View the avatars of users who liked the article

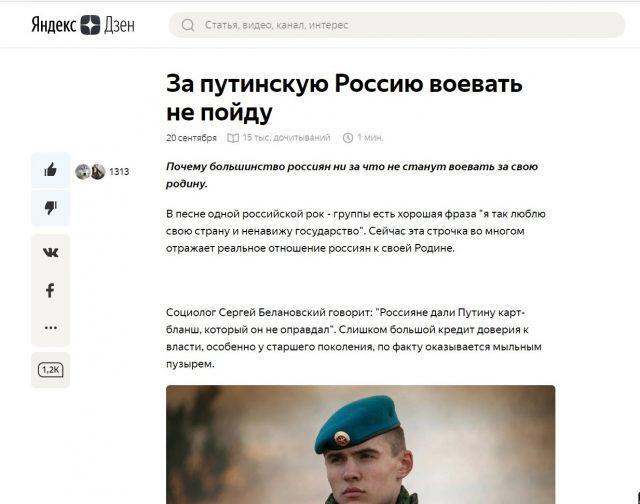(x=90, y=172)
